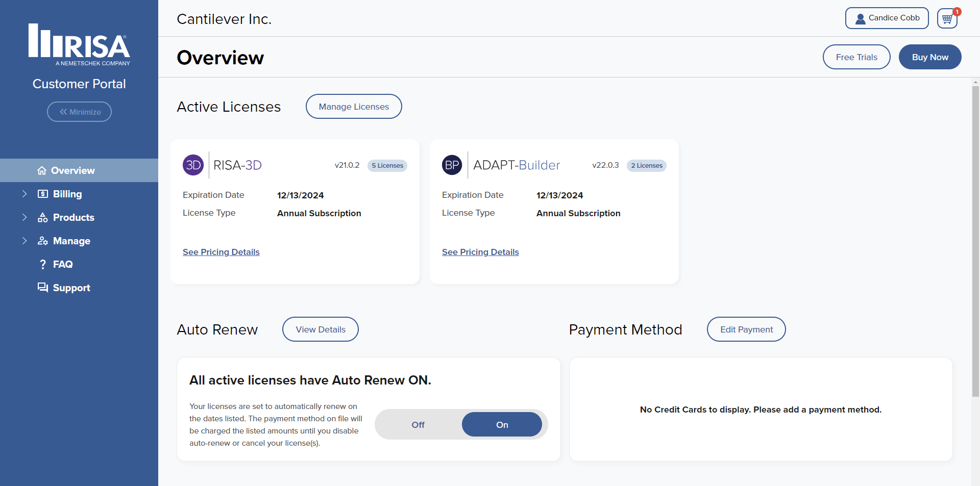Expand the Billing section
Screen dimensions: 980x486
(x=23, y=194)
